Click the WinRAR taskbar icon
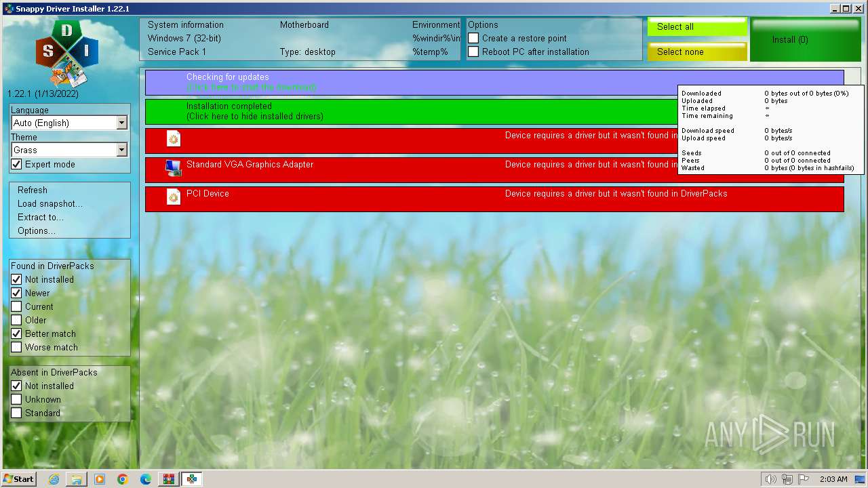 [169, 479]
